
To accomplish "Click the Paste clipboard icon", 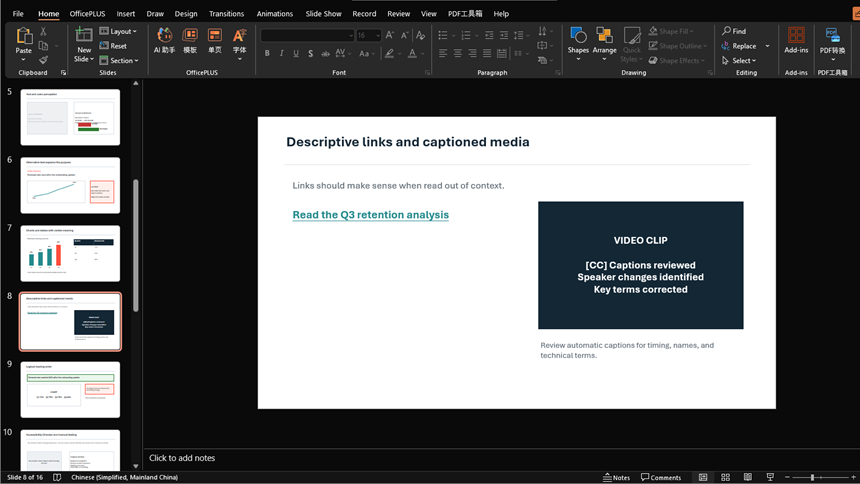I will 24,36.
